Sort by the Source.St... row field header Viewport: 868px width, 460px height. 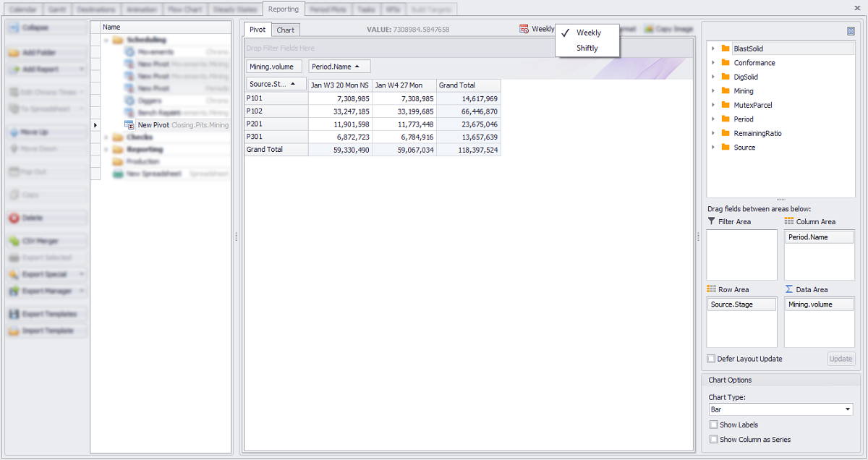click(276, 85)
